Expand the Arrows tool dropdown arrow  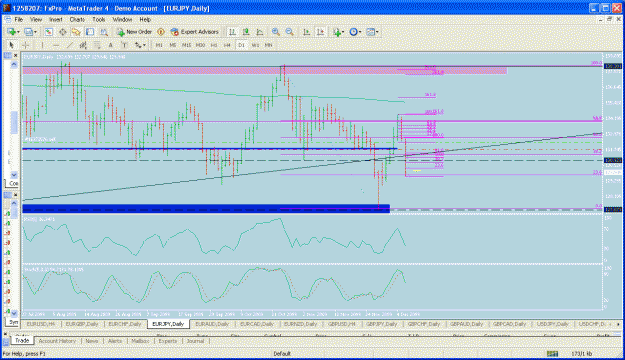tap(144, 45)
